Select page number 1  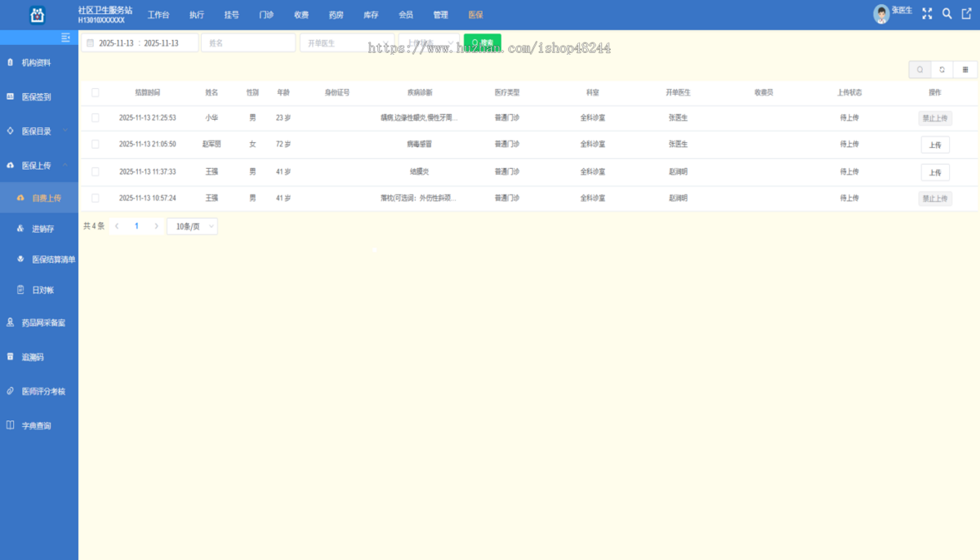click(136, 226)
